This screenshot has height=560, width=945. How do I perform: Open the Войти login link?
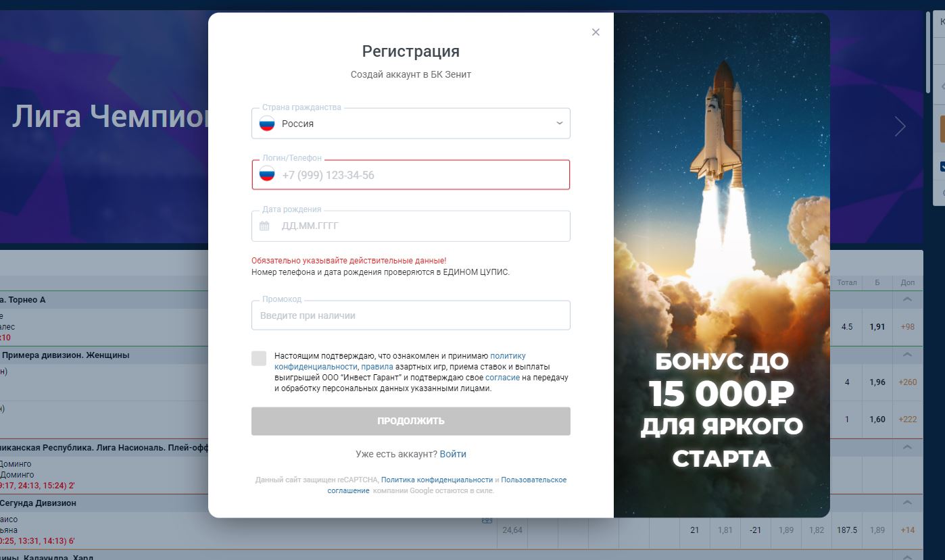(x=453, y=454)
